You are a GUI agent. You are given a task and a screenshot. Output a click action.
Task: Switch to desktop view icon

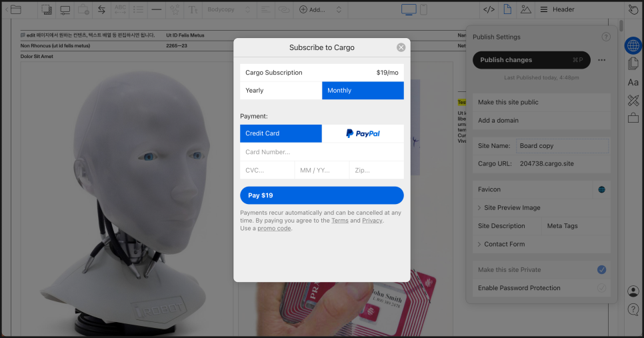[x=409, y=10]
